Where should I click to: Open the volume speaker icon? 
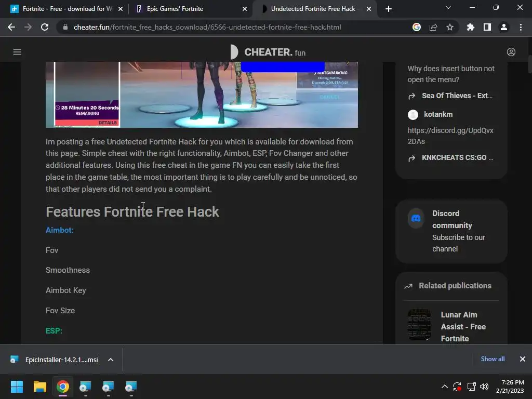tap(484, 387)
